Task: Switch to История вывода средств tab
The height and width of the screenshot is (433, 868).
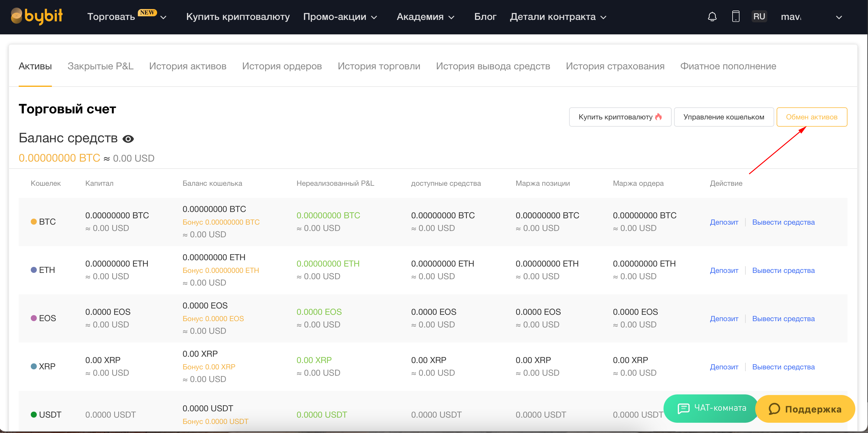Action: pos(493,66)
